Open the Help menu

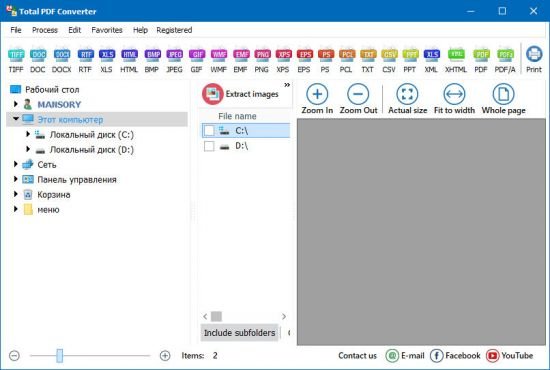[140, 30]
